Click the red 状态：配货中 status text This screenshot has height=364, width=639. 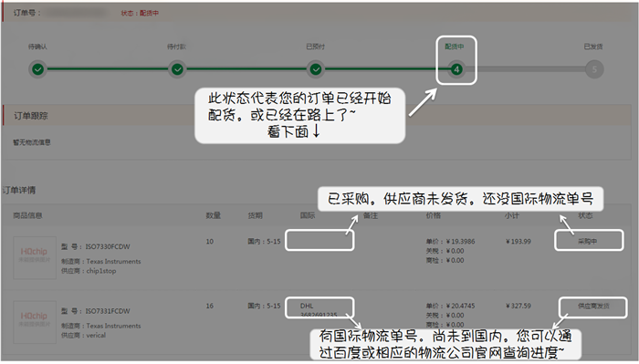pyautogui.click(x=140, y=14)
